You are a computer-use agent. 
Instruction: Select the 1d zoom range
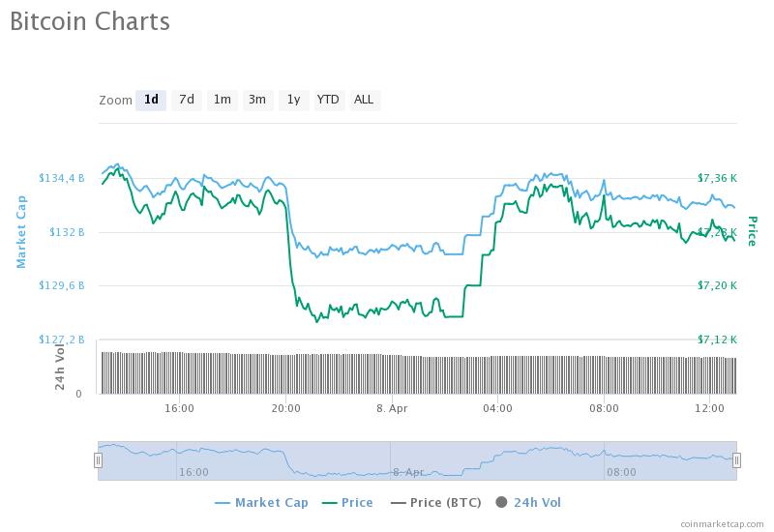click(151, 100)
